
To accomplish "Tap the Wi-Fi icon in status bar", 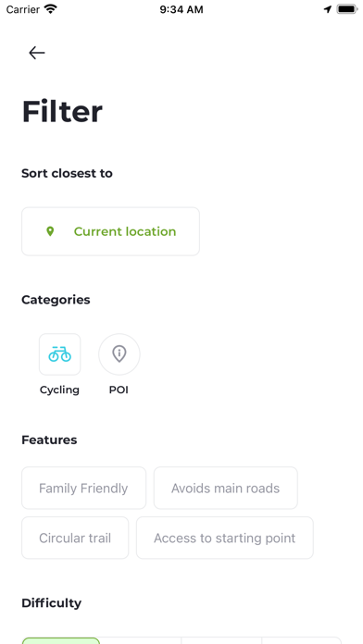I will click(x=51, y=9).
